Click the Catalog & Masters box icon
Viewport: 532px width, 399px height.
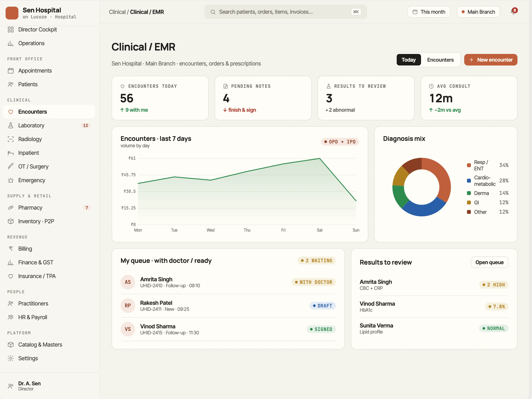pyautogui.click(x=10, y=345)
